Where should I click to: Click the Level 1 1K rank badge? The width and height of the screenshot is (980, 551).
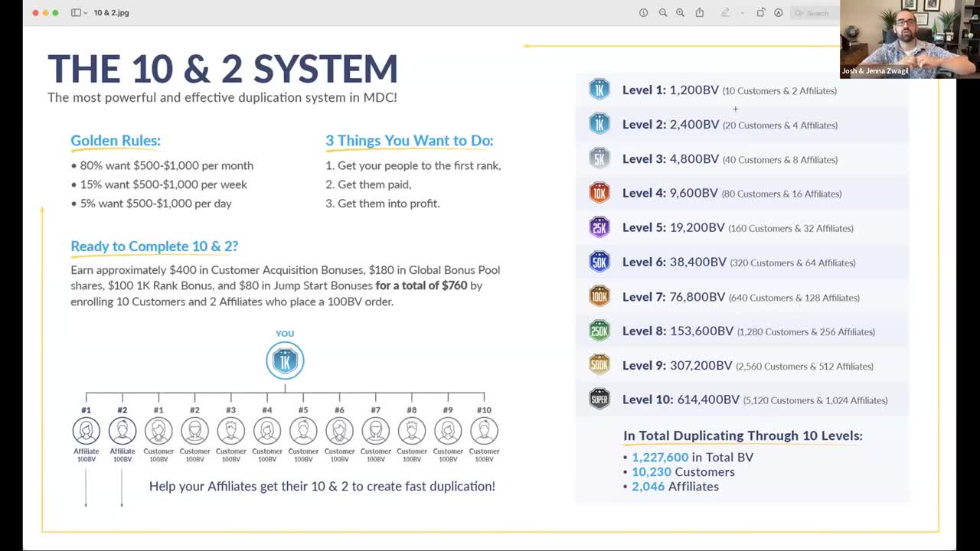click(599, 90)
